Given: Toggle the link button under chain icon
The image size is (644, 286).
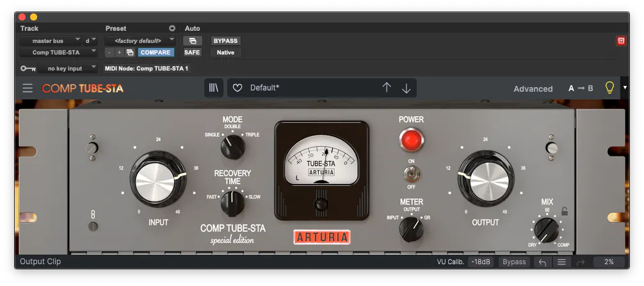Looking at the screenshot, I should click(93, 226).
